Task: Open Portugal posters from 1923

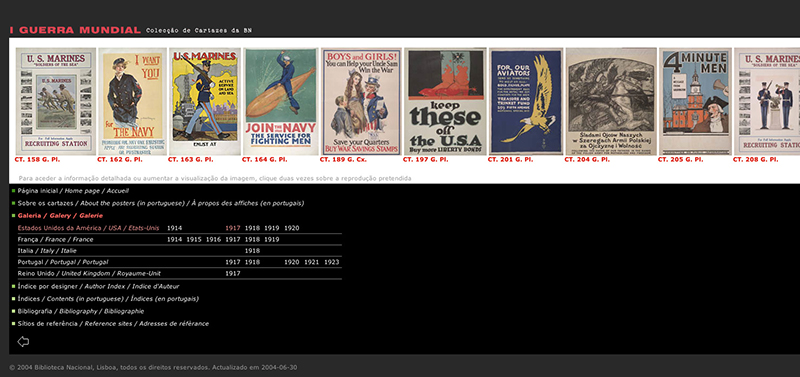Action: coord(332,262)
